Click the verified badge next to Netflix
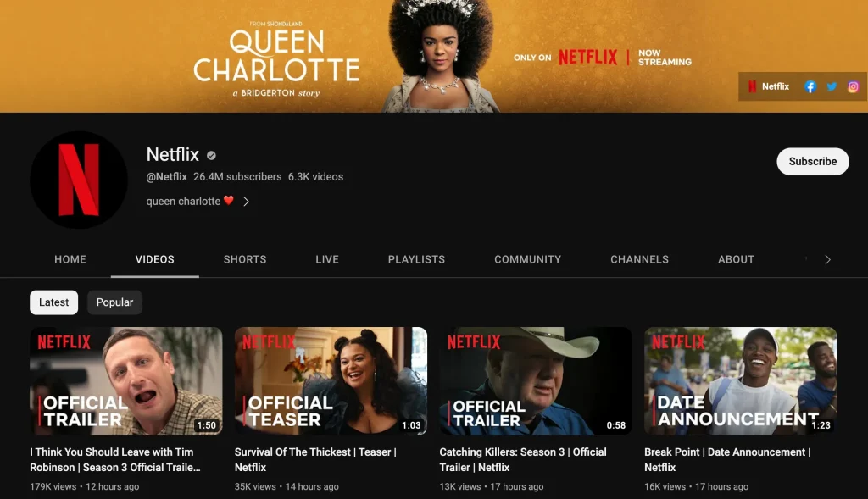The height and width of the screenshot is (499, 868). coord(210,155)
